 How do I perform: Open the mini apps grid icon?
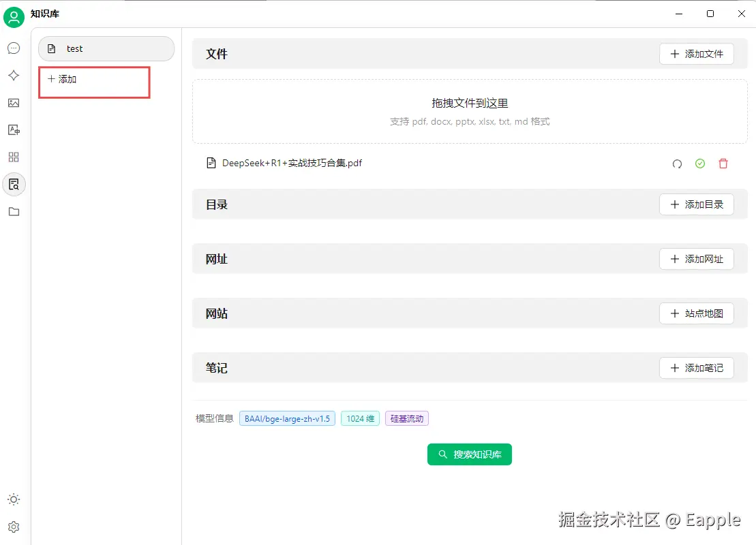(x=14, y=157)
